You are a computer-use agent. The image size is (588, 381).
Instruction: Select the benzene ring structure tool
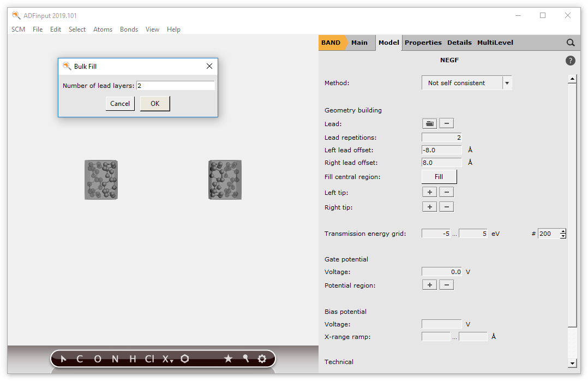[x=185, y=359]
